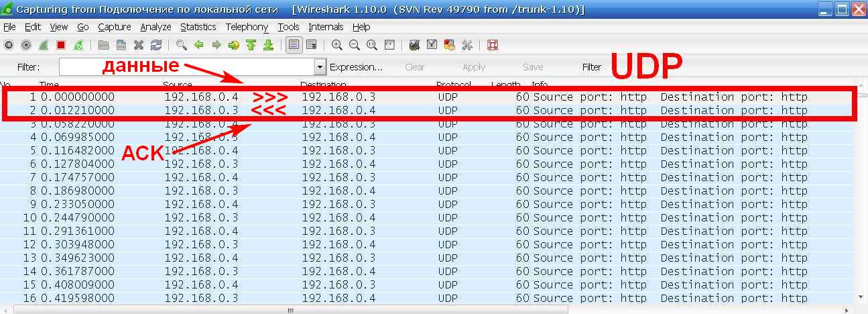Jump to the first packet
868x314 pixels.
(251, 45)
